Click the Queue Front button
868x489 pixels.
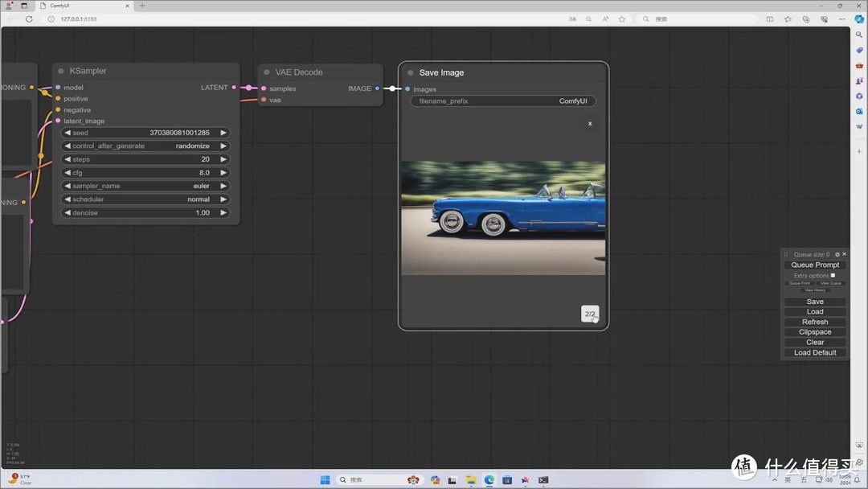coord(800,283)
